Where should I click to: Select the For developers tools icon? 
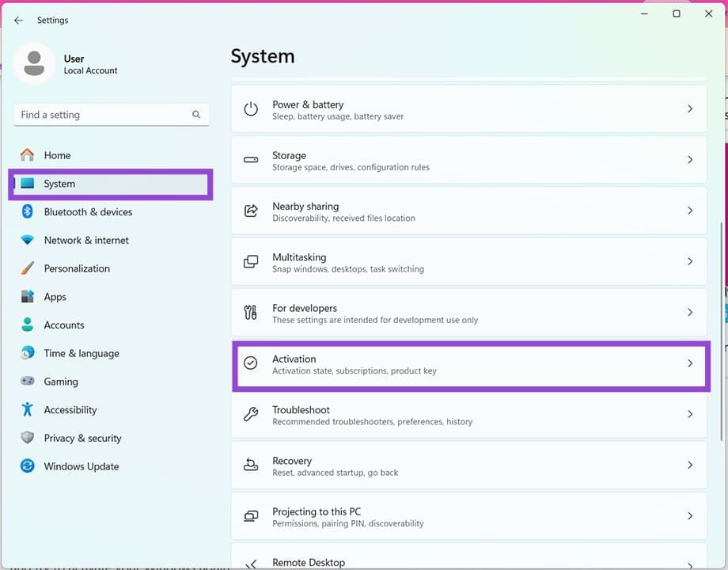point(251,313)
